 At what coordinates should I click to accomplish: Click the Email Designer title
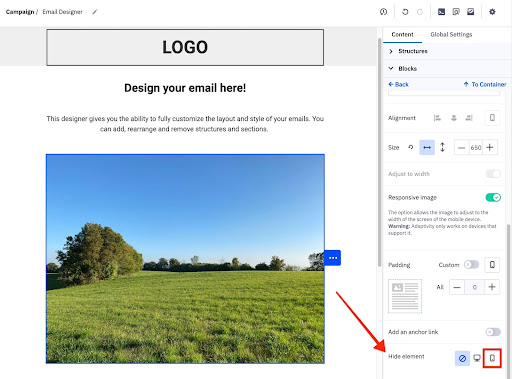(x=62, y=12)
